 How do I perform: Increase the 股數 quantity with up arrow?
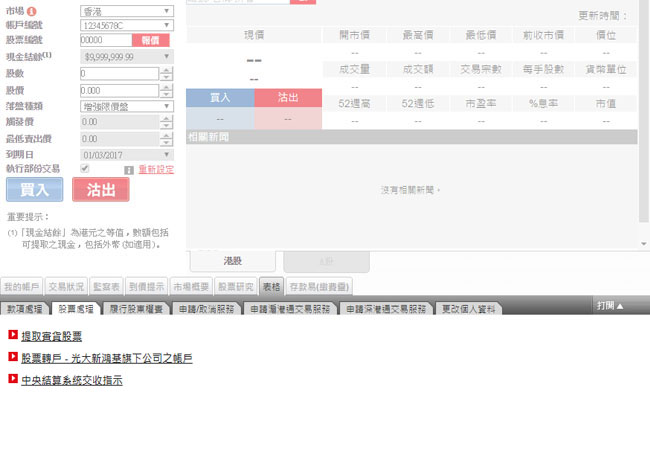pyautogui.click(x=165, y=71)
